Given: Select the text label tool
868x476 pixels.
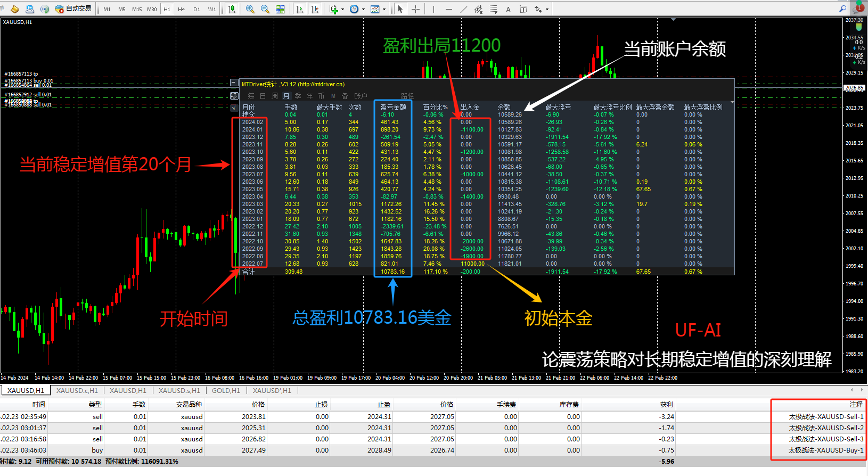Looking at the screenshot, I should coord(523,9).
